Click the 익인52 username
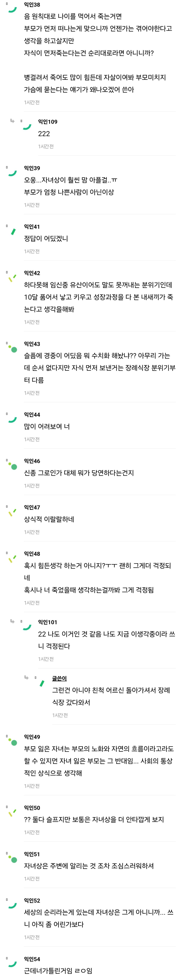180x980 pixels. pos(32,901)
